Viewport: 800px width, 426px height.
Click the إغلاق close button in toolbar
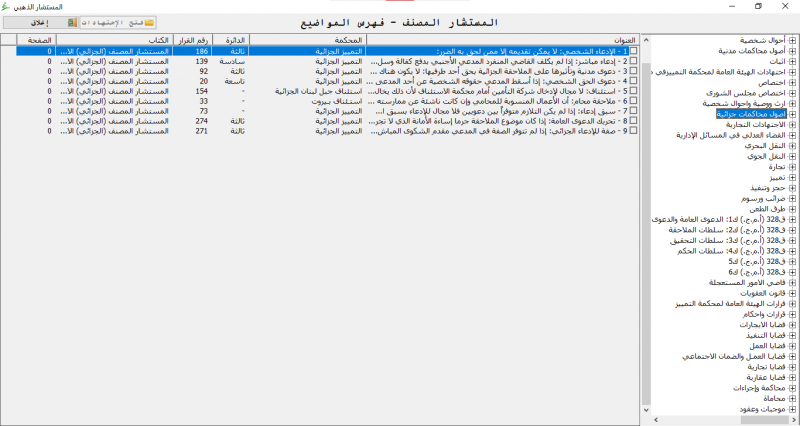point(41,22)
